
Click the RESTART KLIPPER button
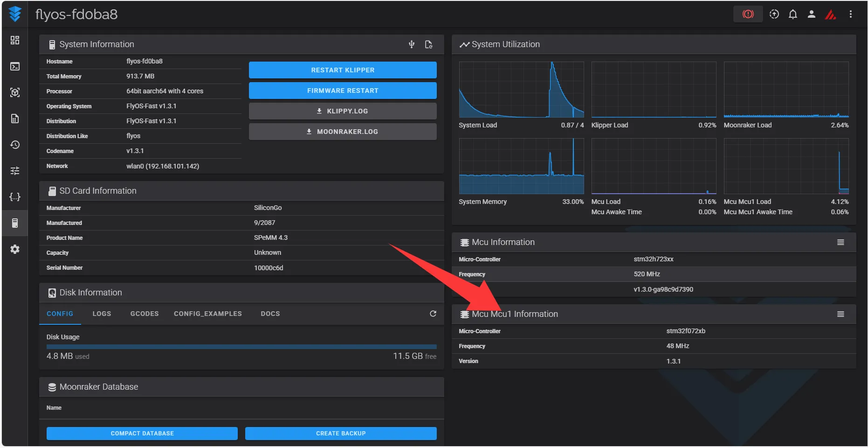pyautogui.click(x=343, y=70)
